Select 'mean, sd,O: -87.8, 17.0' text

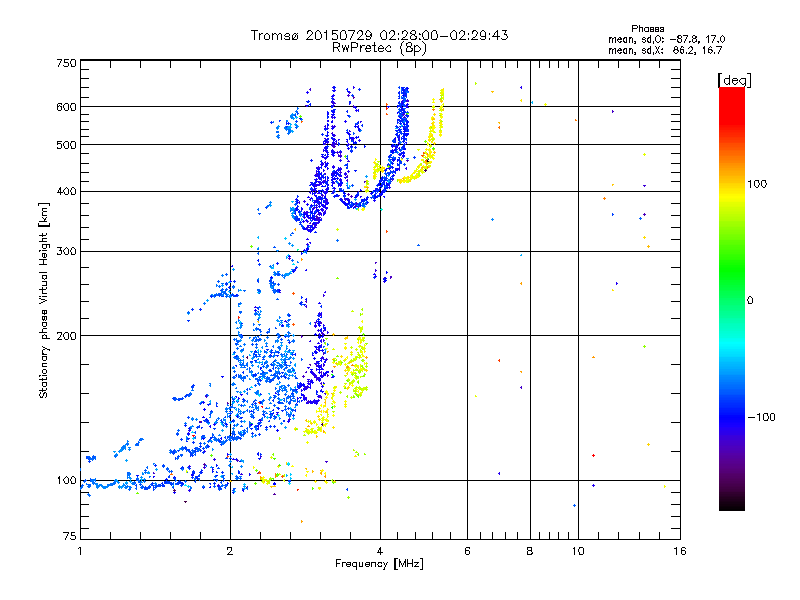(x=666, y=39)
